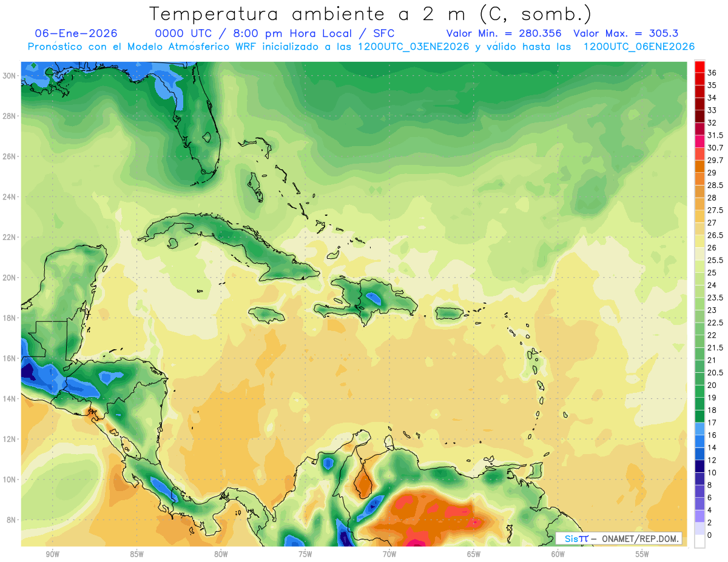728x562 pixels.
Task: Click color scale value 25.5
Action: point(715,260)
